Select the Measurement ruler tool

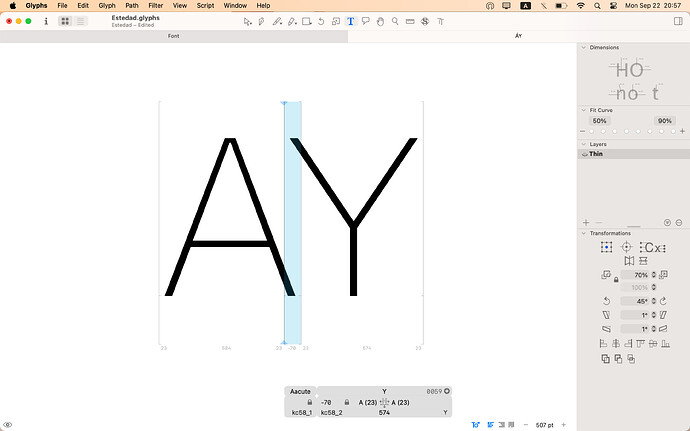click(410, 21)
